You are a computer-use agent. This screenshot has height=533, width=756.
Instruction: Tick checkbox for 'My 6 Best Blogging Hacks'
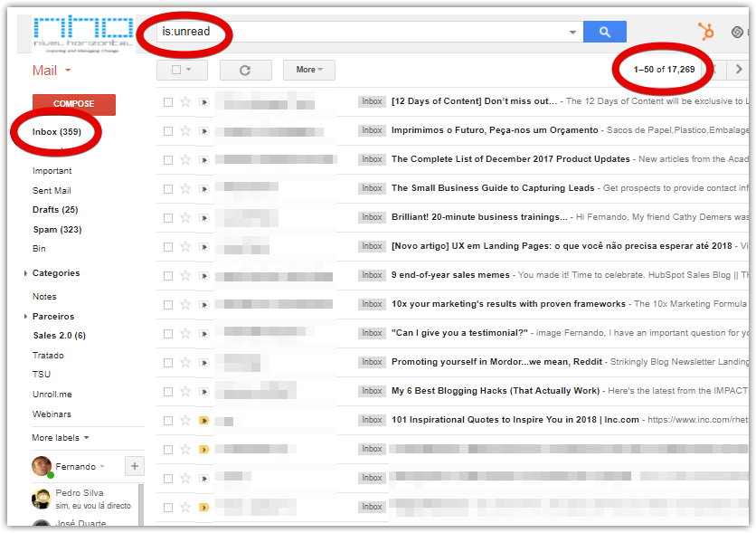point(168,391)
